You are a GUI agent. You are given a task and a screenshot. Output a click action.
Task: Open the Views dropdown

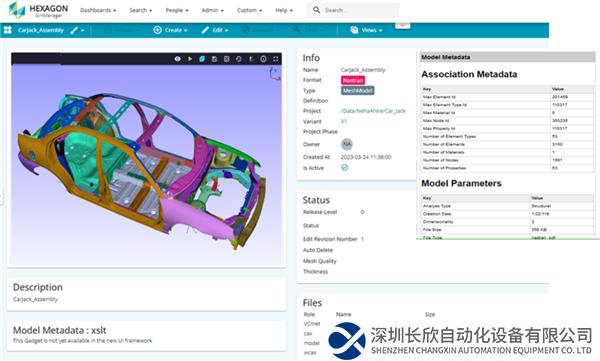[x=367, y=30]
